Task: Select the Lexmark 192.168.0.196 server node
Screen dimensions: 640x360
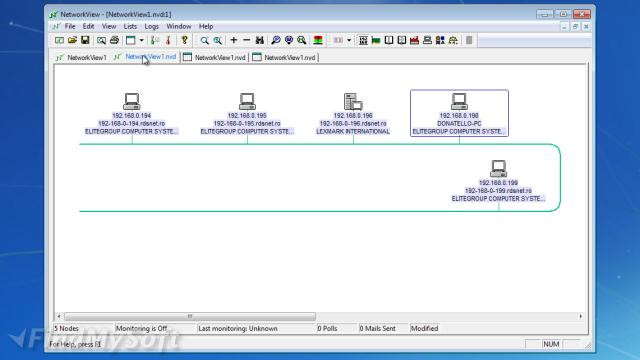Action: point(353,102)
